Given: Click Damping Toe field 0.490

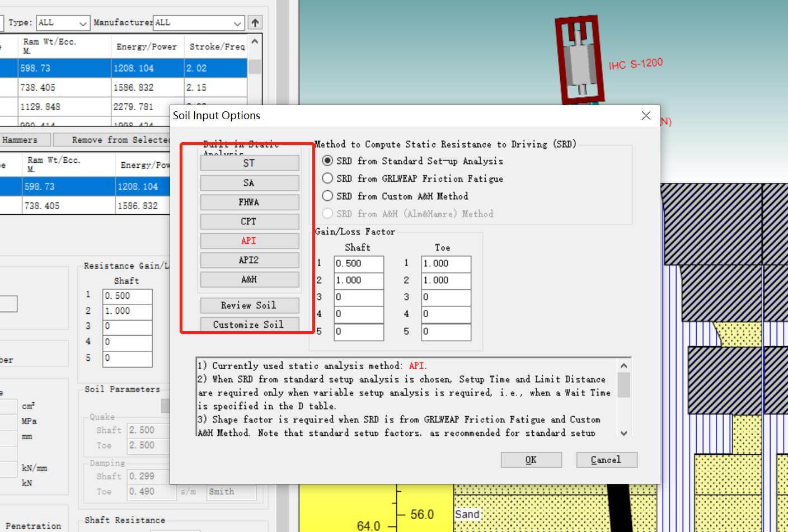Looking at the screenshot, I should pyautogui.click(x=152, y=492).
